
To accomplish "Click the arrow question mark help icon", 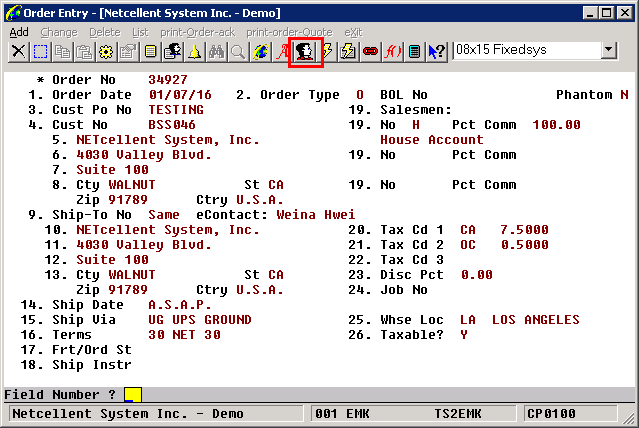I will tap(436, 52).
